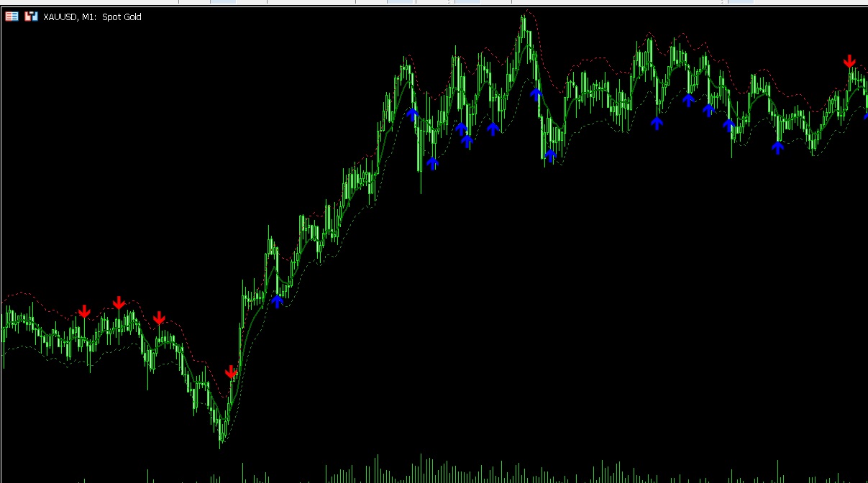Click the "XAUUSD, M1: Spot Gold" chart title

click(92, 17)
